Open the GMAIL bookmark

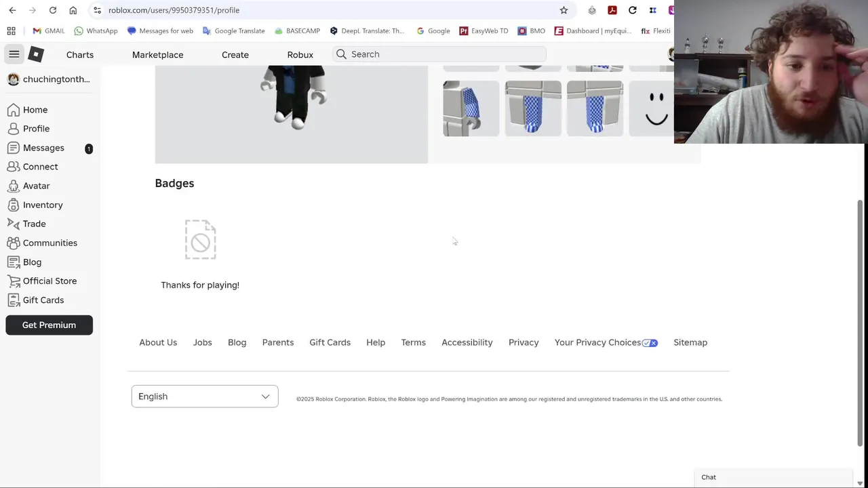49,30
